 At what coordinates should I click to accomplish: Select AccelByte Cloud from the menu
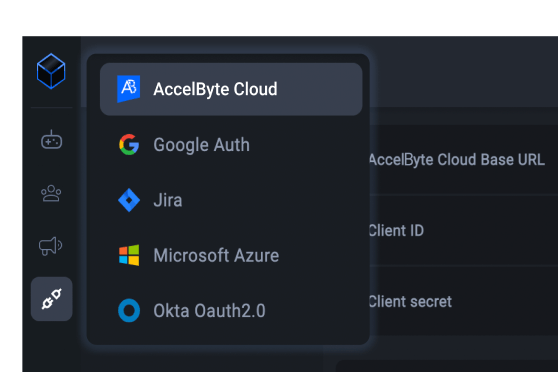pos(231,89)
